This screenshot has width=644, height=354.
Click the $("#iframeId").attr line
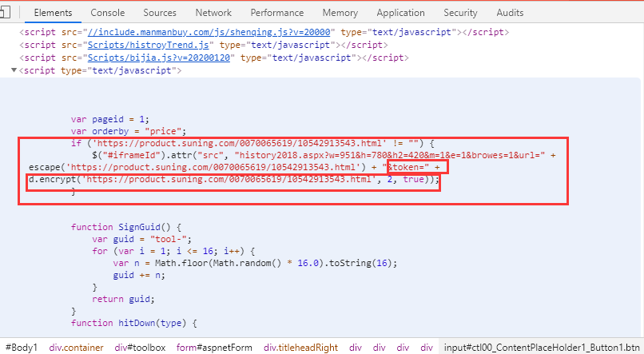coord(324,155)
